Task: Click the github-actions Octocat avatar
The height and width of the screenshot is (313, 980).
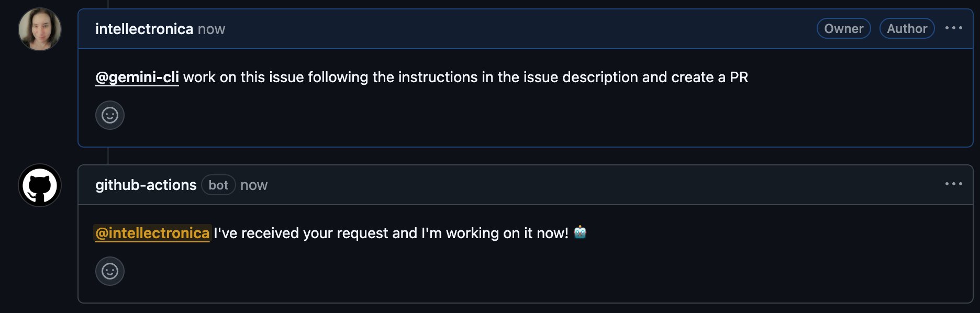Action: (40, 185)
